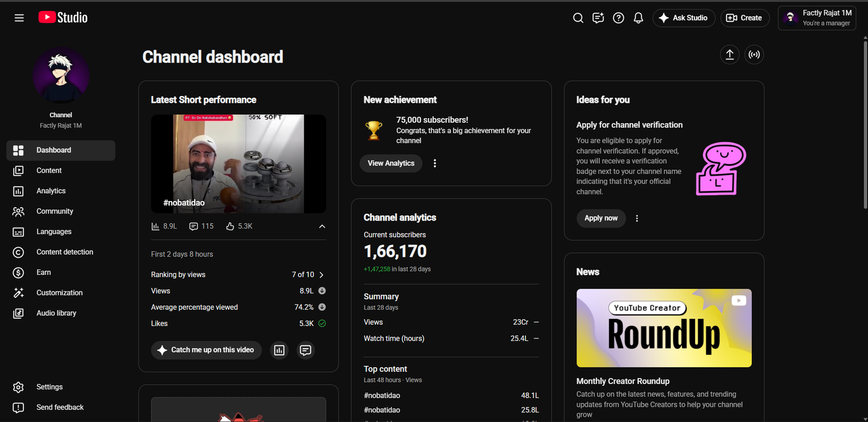Image resolution: width=868 pixels, height=422 pixels.
Task: Click the down arrow indicator next to Views 8.9L
Action: click(322, 291)
